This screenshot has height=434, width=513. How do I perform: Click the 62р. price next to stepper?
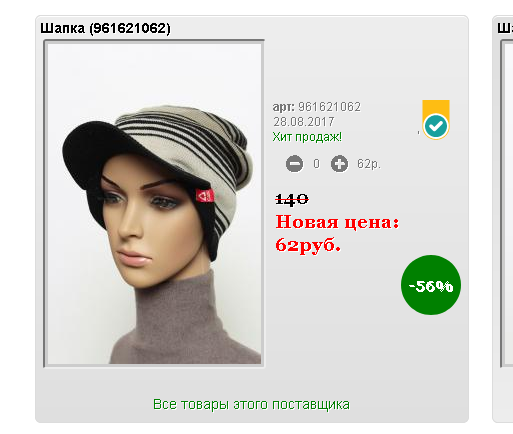click(369, 164)
